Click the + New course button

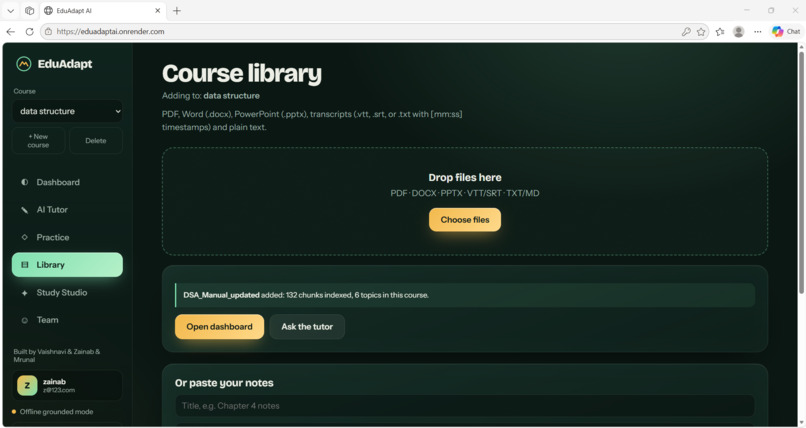[x=39, y=141]
